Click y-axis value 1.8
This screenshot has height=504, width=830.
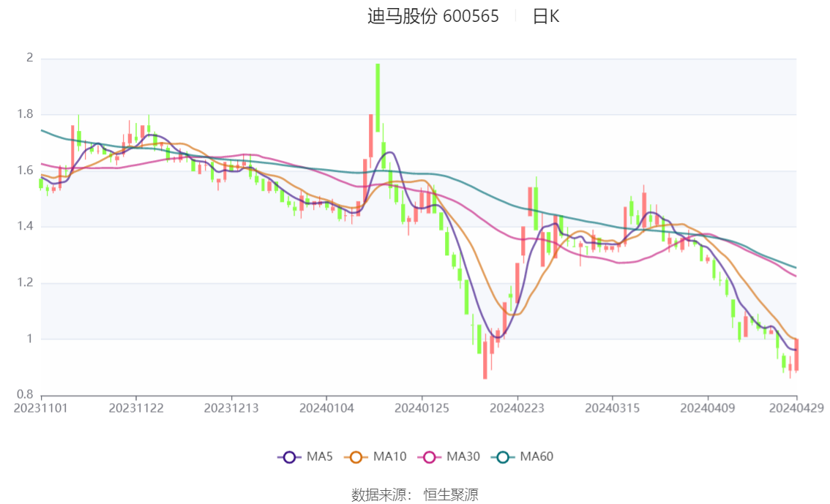25,114
